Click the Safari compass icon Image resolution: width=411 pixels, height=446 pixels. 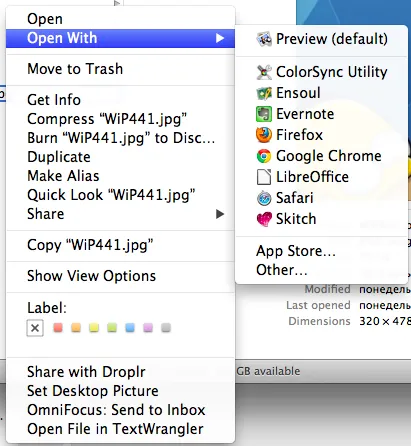264,198
